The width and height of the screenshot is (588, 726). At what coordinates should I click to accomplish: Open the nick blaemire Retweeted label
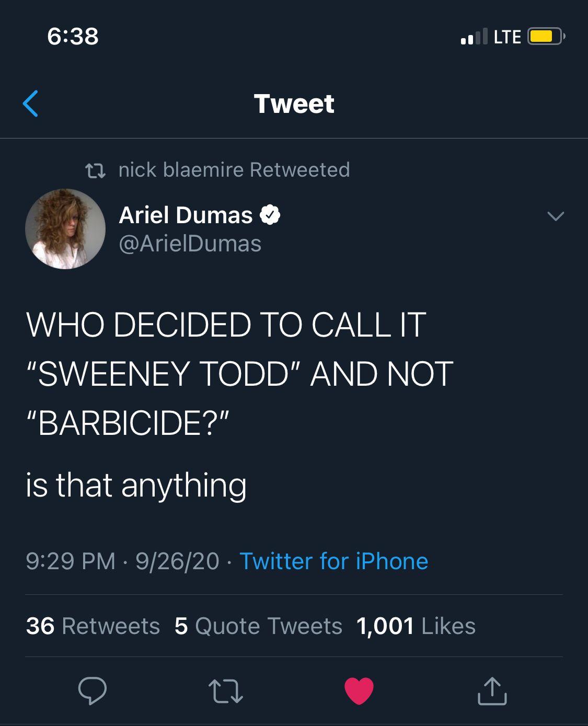tap(234, 170)
